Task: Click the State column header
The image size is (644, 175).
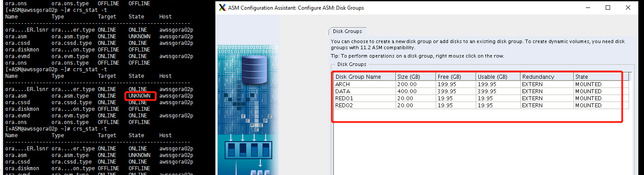Action: [601, 77]
